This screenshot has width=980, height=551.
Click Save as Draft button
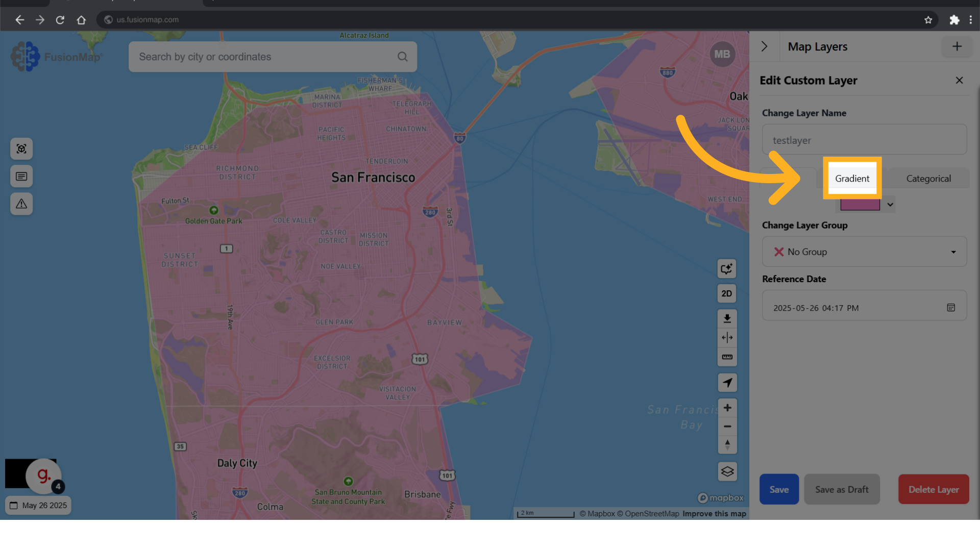[842, 489]
